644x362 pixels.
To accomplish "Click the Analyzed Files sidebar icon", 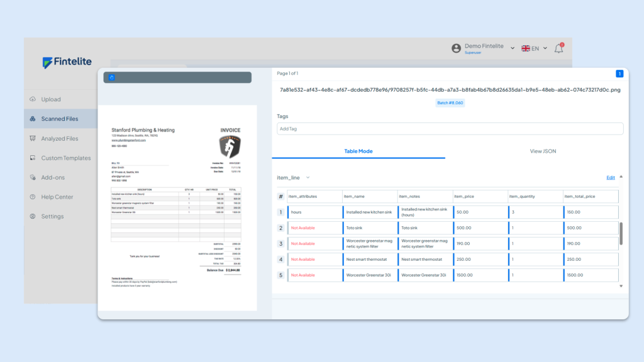I will pos(33,138).
